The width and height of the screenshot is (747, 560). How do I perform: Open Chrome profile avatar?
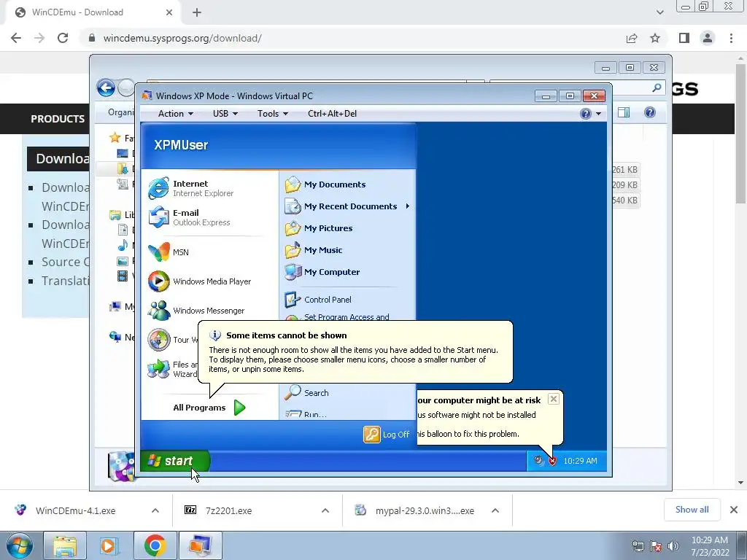[708, 38]
